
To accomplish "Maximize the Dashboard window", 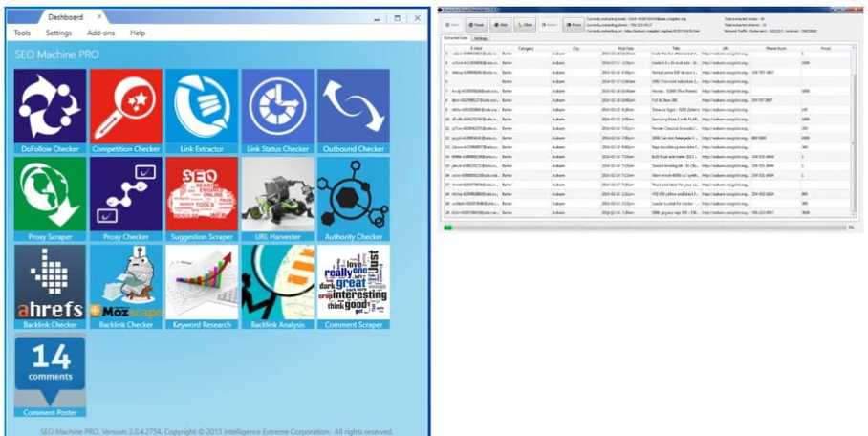I will point(397,18).
